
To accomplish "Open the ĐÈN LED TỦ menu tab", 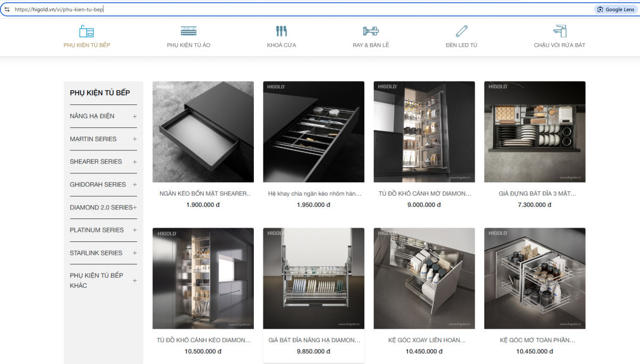I will tap(461, 45).
